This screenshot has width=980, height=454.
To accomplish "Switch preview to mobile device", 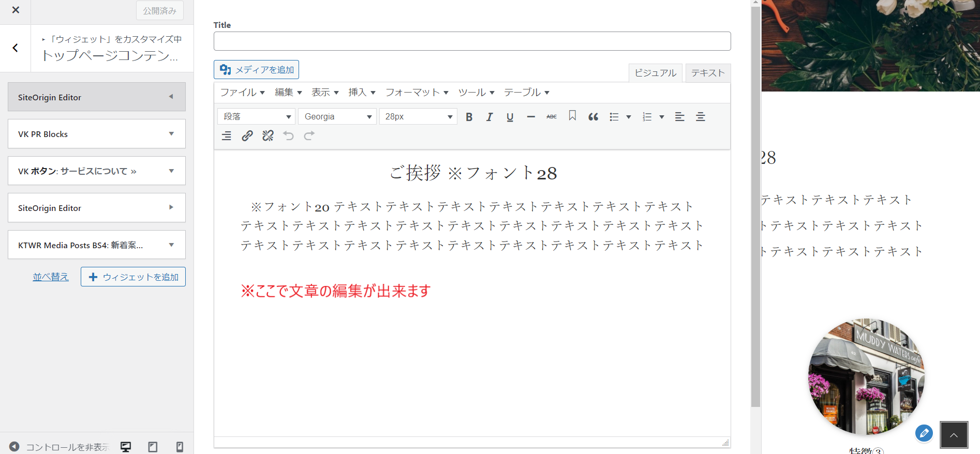I will coord(180,447).
